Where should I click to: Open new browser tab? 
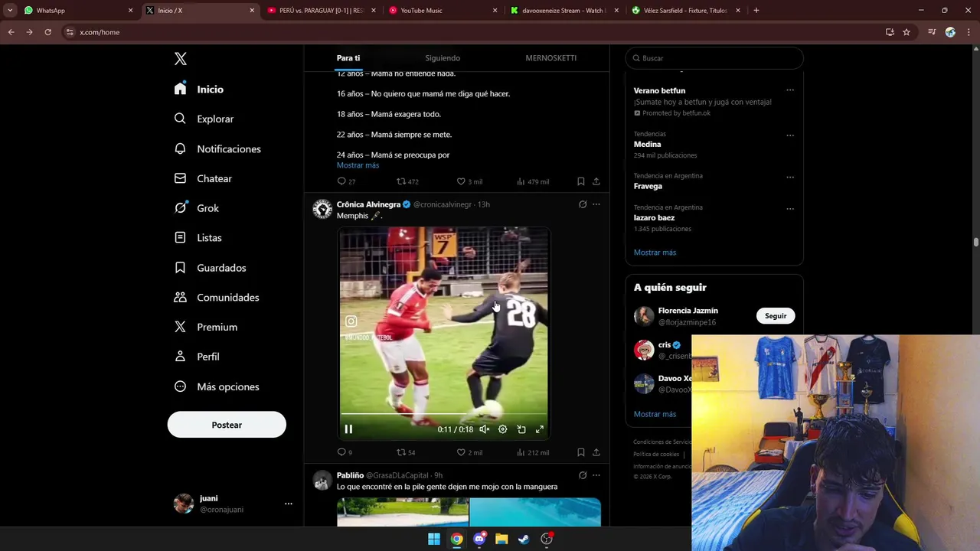pos(756,11)
